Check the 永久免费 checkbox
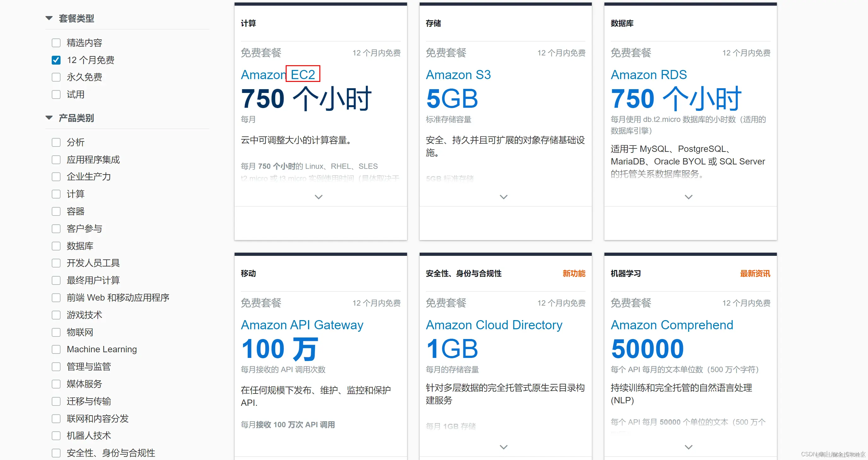868x460 pixels. point(56,77)
